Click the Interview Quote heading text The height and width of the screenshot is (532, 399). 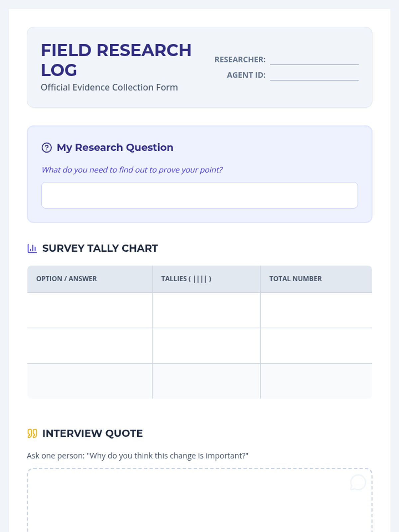point(92,434)
